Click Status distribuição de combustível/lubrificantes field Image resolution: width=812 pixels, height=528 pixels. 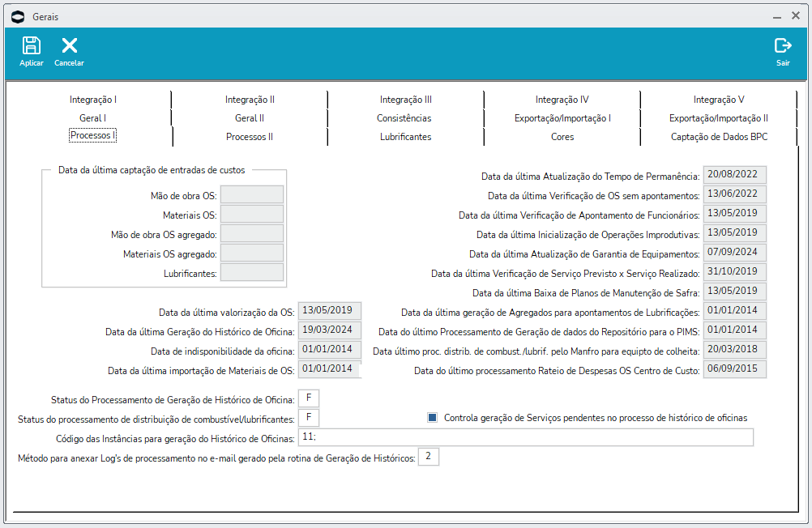coord(309,418)
